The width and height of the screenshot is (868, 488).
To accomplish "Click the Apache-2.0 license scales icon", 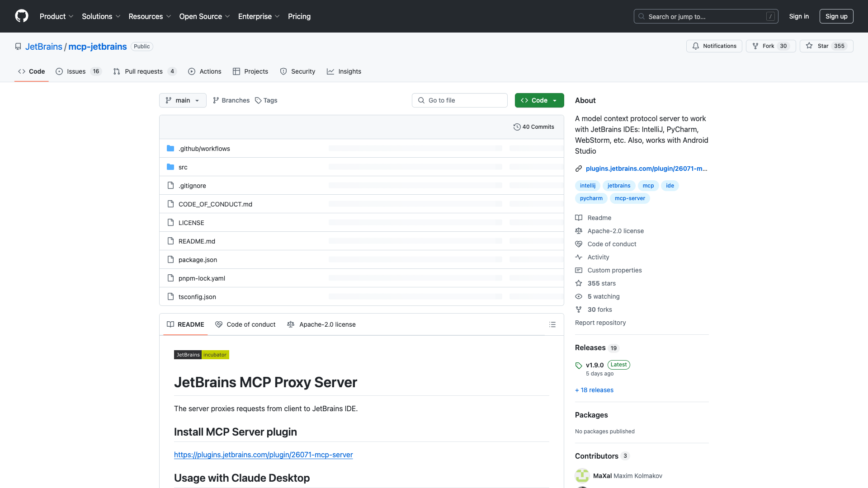I will pos(579,231).
